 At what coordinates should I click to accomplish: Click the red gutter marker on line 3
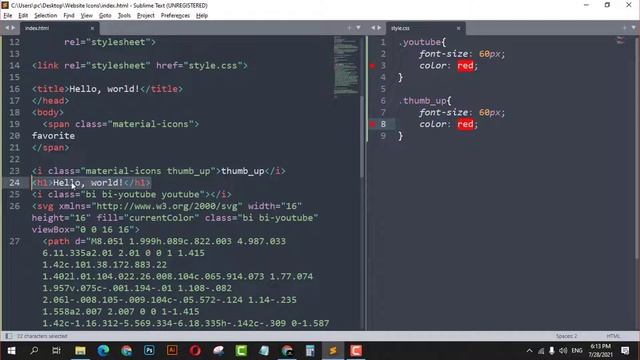point(372,66)
